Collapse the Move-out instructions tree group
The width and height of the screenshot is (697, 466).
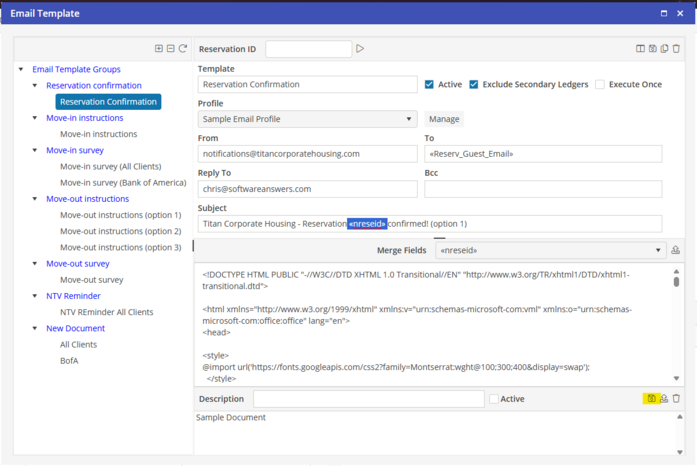coord(36,199)
